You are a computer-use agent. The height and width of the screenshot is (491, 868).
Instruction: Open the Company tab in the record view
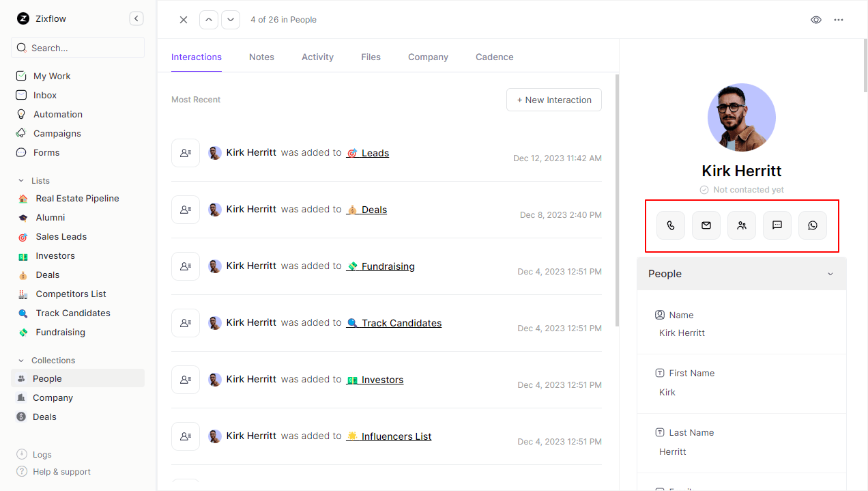[x=428, y=57]
